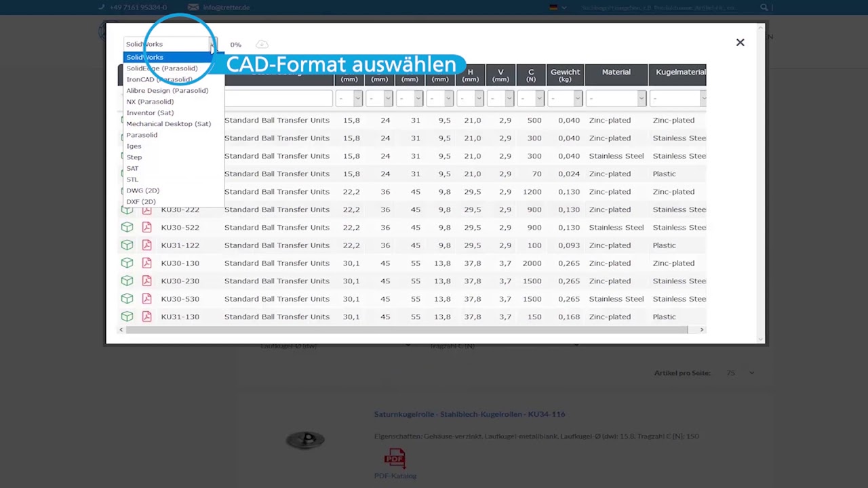868x488 pixels.
Task: Click the cloud download icon next to 0%
Action: 262,45
